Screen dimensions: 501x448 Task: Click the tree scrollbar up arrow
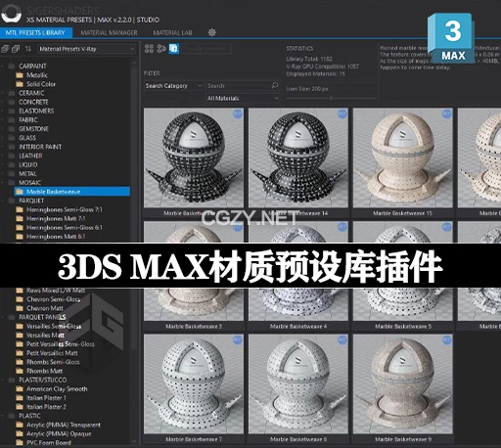coord(134,64)
